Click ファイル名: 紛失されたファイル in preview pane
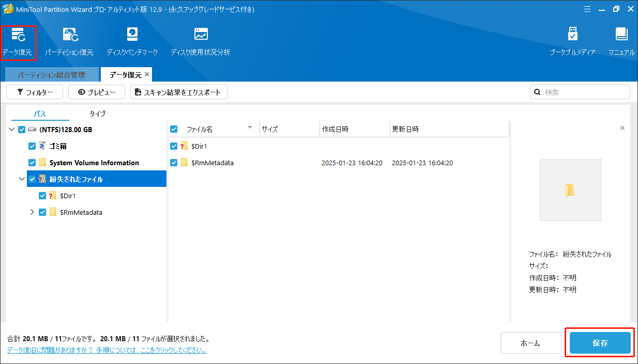 pos(570,255)
